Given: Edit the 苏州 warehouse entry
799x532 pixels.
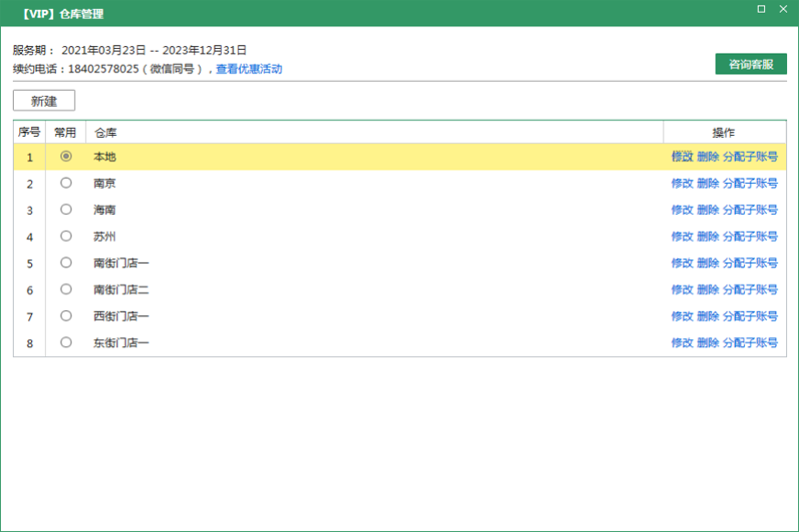Looking at the screenshot, I should coord(682,237).
